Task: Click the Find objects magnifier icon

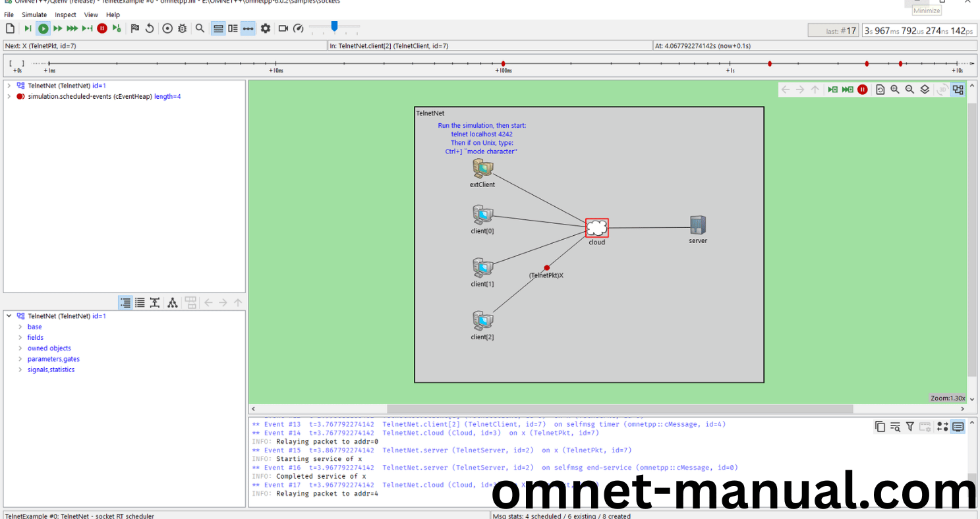Action: (199, 28)
